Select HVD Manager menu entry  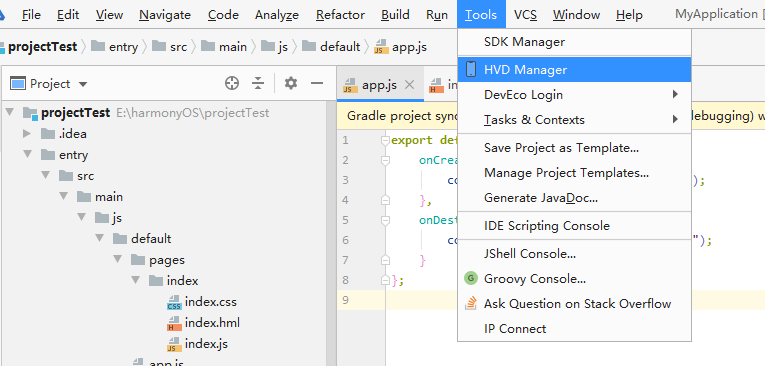pyautogui.click(x=574, y=70)
